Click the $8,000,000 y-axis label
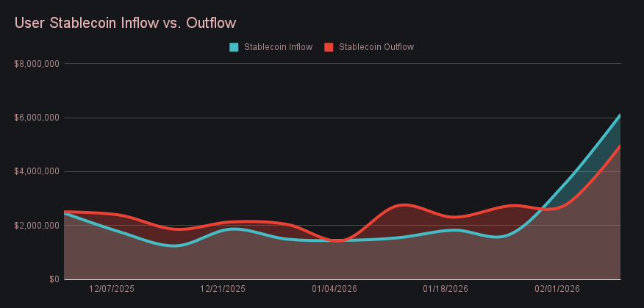Screen dimensions: 644x308 37,64
